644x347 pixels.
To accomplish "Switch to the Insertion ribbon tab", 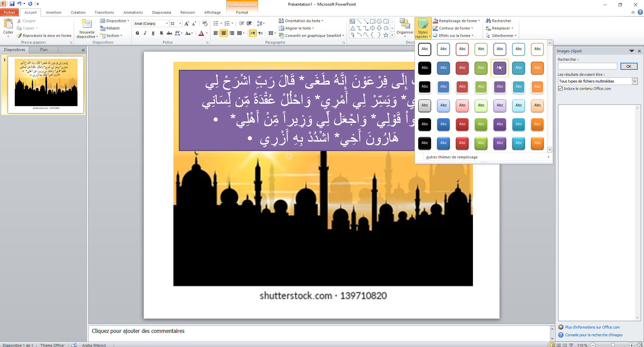I will [x=54, y=12].
